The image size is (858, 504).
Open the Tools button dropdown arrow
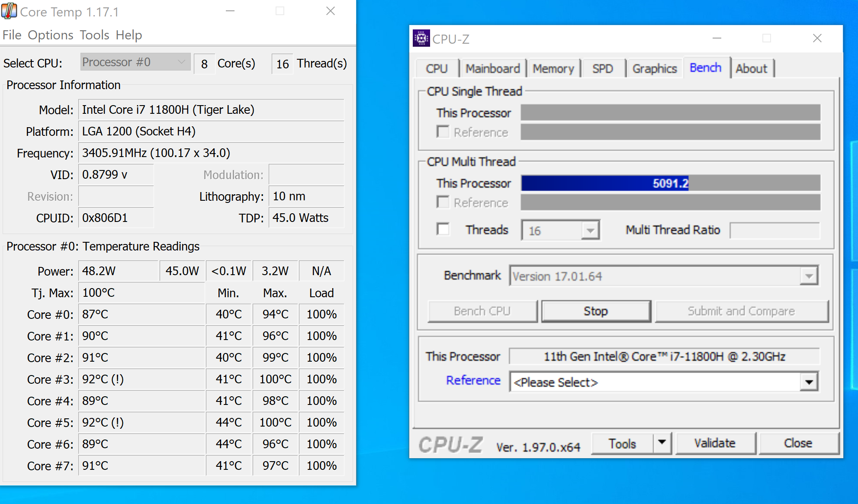tap(662, 443)
